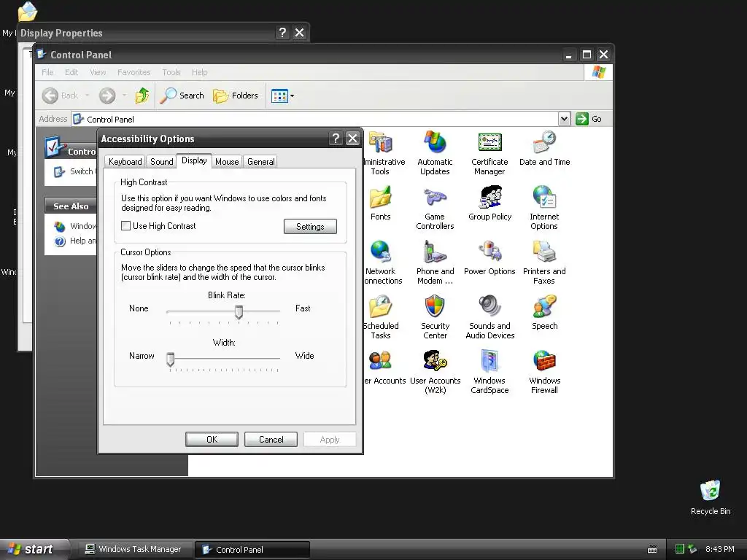Viewport: 747px width, 560px height.
Task: Toggle the Folders toolbar button
Action: [236, 96]
